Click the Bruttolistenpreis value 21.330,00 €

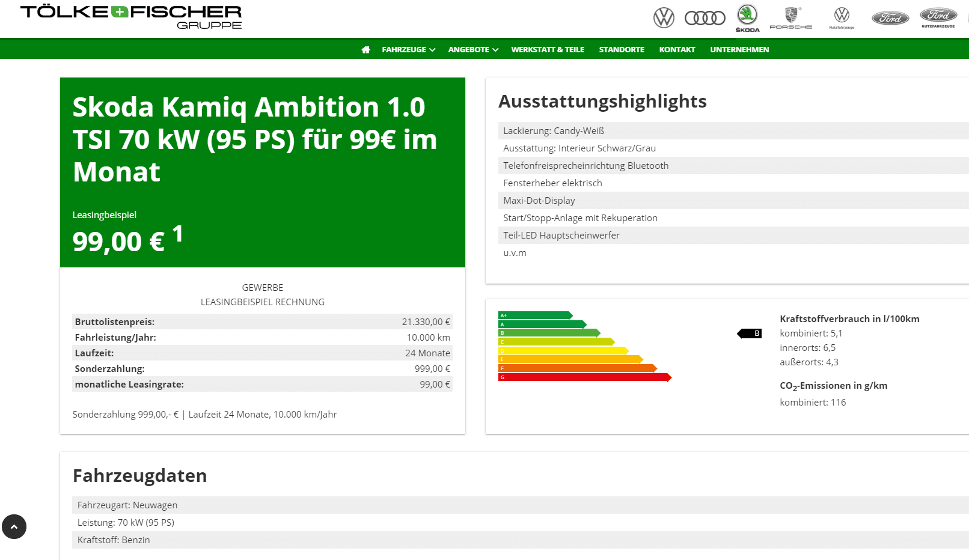coord(426,322)
